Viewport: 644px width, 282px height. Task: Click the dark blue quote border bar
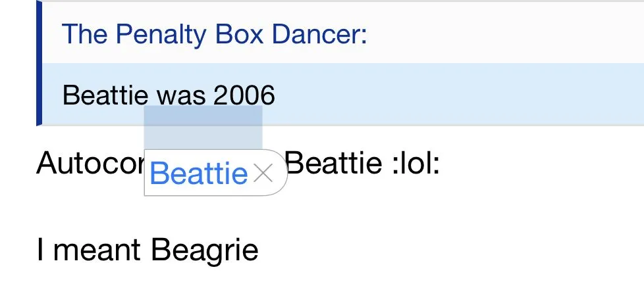(x=39, y=63)
